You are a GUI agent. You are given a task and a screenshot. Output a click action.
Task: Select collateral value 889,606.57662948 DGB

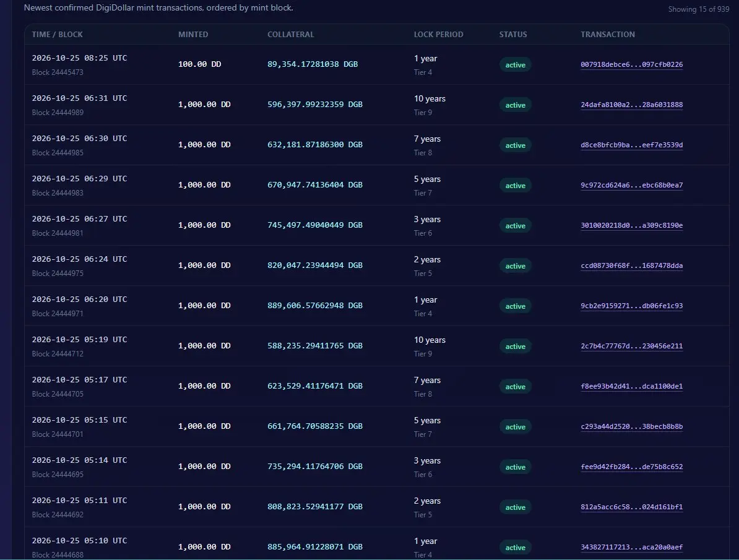coord(315,306)
